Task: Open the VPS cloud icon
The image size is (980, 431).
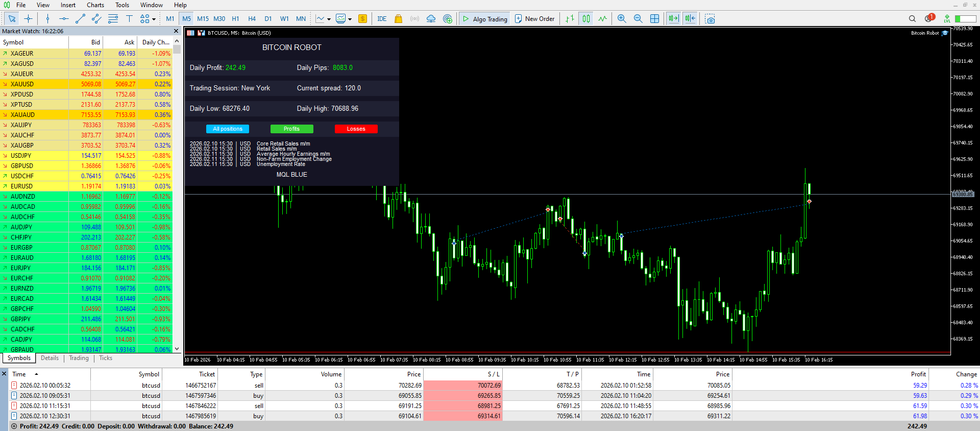Action: point(431,19)
